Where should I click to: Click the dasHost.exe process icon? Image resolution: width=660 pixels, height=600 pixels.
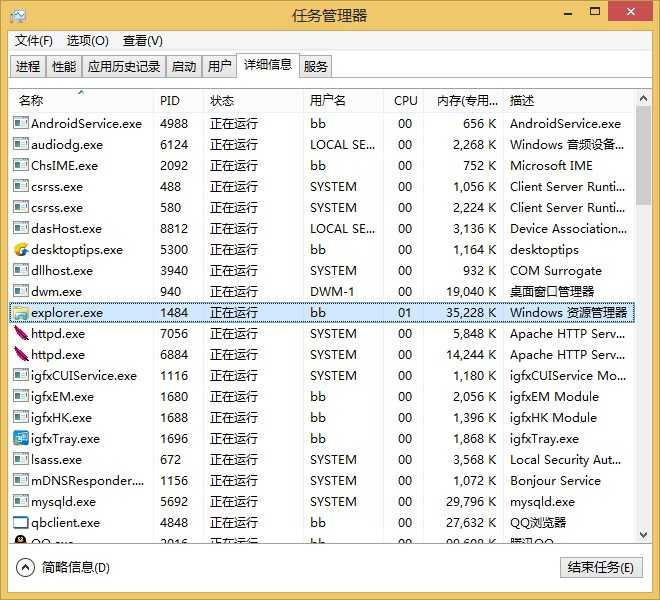21,228
